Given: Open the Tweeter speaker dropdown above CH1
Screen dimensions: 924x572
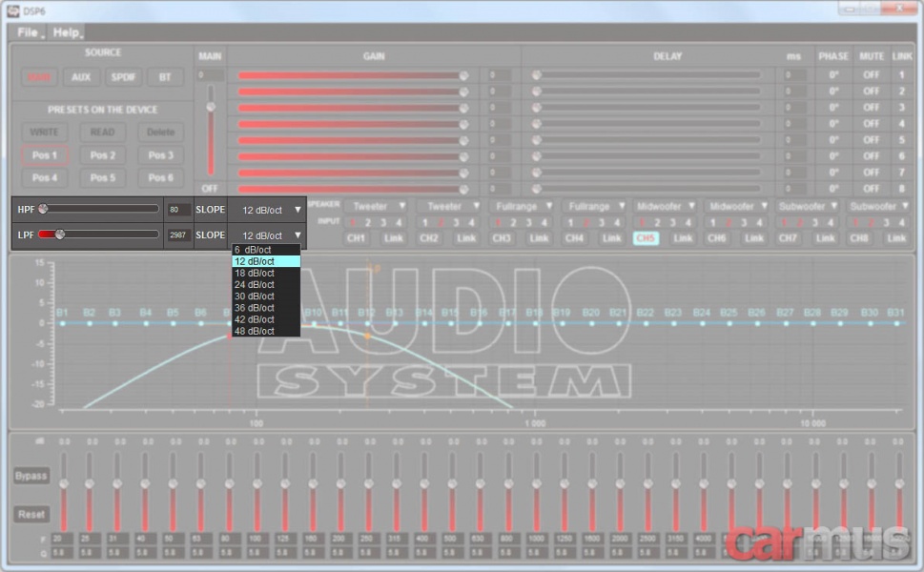Looking at the screenshot, I should (376, 206).
